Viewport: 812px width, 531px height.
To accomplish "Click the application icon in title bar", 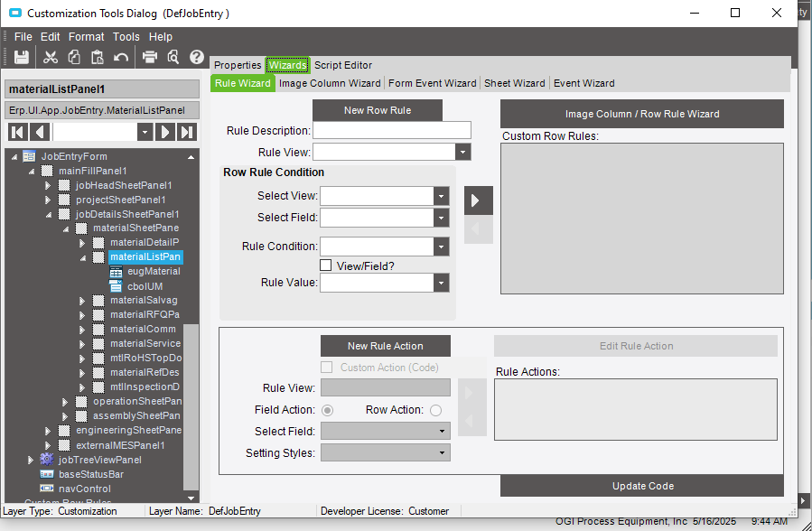I will [15, 13].
